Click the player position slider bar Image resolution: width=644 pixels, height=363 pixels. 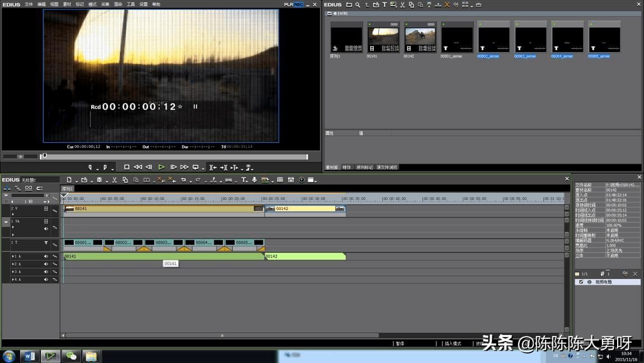(x=175, y=157)
